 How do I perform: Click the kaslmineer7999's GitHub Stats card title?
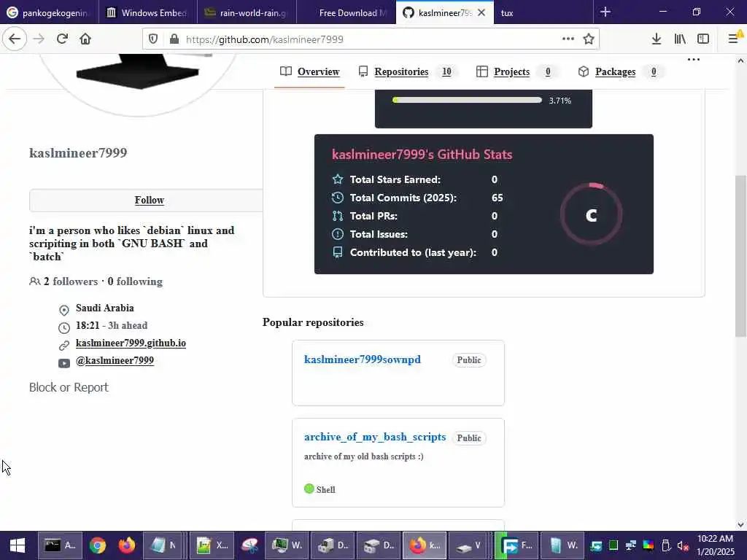coord(422,155)
